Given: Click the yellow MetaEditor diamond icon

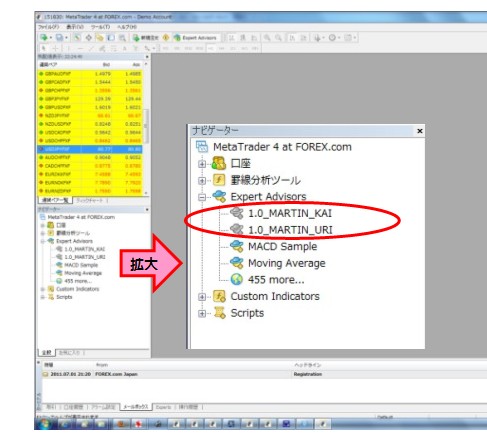Looking at the screenshot, I should (x=166, y=38).
